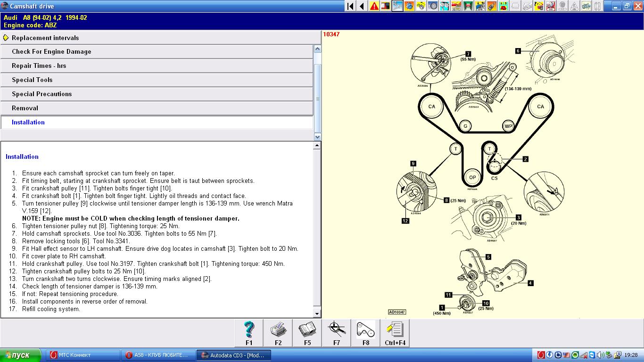Click the F1 help question mark button
Viewport: 644px width, 362px height.
pos(249,333)
